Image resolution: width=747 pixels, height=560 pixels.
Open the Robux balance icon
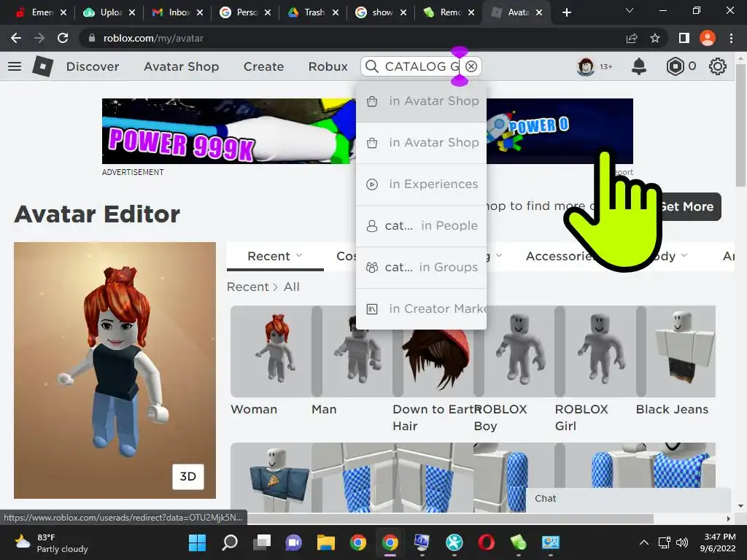675,66
